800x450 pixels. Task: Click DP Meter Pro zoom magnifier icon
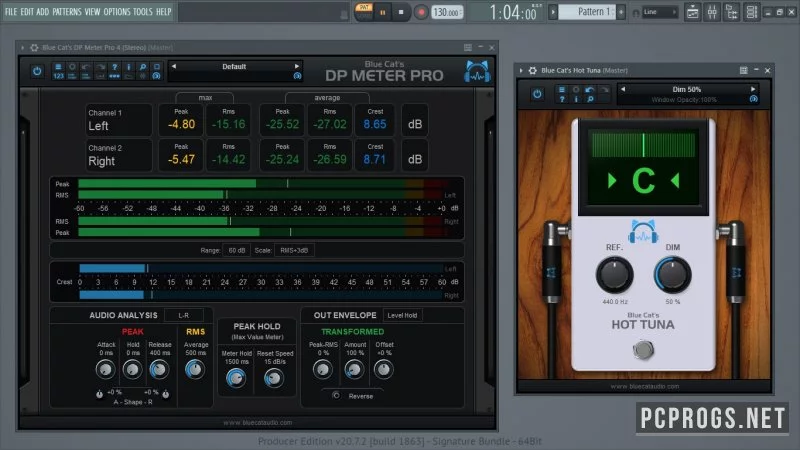143,67
